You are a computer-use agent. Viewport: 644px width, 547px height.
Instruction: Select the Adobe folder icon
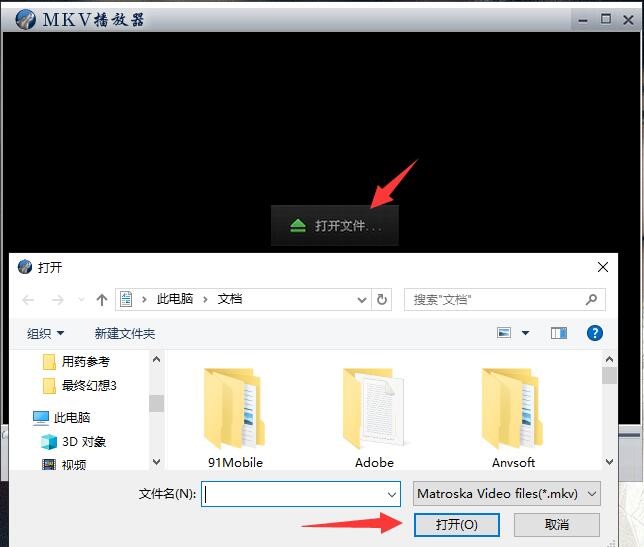pos(374,410)
